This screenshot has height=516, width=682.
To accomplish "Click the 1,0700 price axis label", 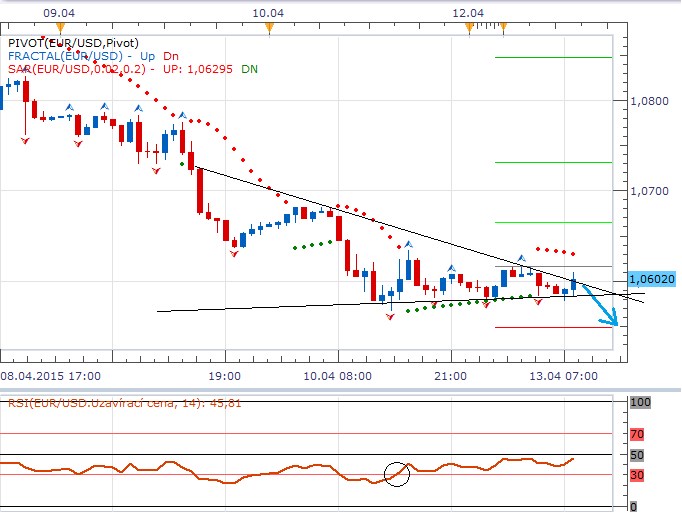I will pos(653,189).
